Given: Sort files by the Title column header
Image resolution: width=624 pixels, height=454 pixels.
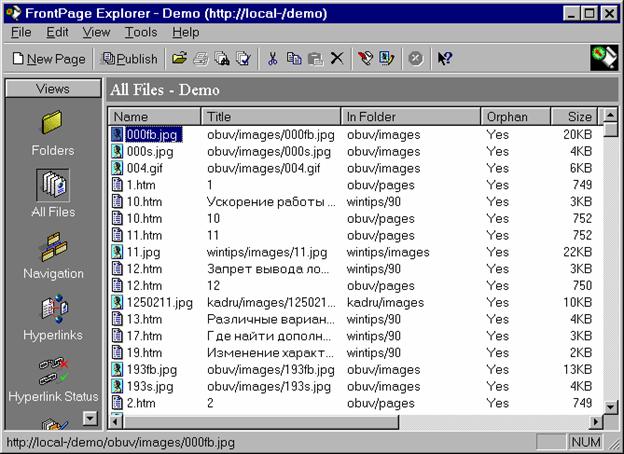Looking at the screenshot, I should [270, 116].
